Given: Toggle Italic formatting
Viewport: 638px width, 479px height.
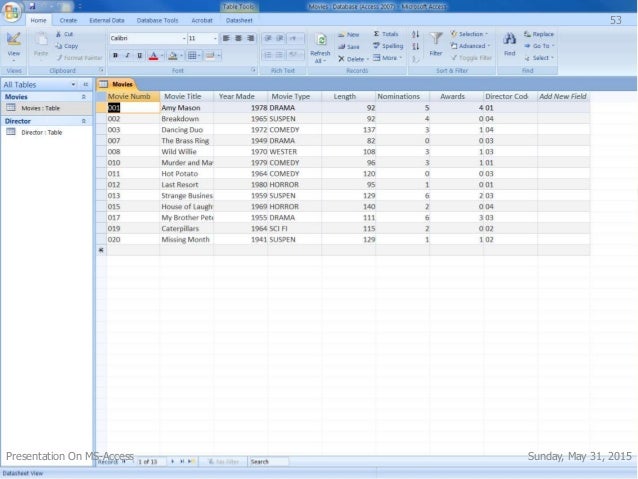Looking at the screenshot, I should click(x=127, y=55).
